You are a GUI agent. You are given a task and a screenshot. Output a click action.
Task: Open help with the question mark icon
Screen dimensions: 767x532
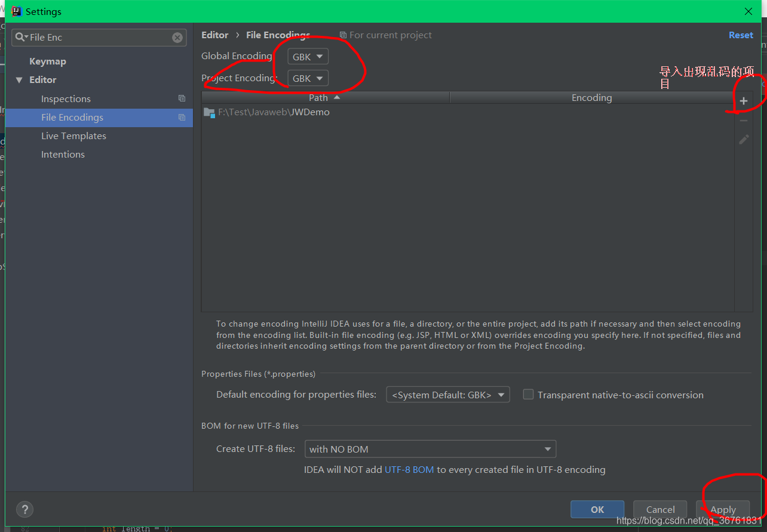pyautogui.click(x=24, y=509)
